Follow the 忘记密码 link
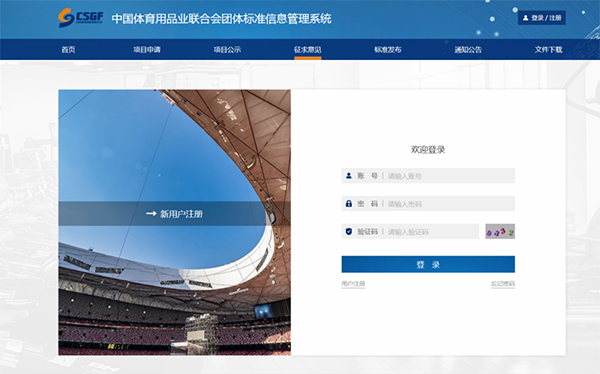The height and width of the screenshot is (374, 600). coord(503,284)
